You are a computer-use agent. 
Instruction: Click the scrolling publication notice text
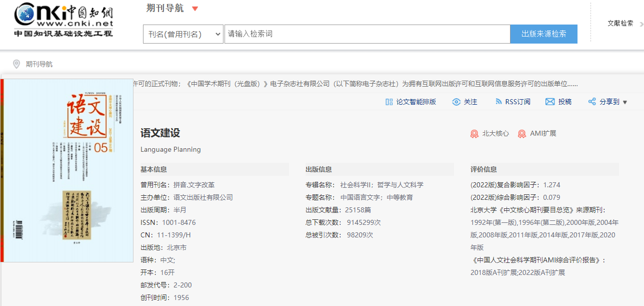point(355,84)
